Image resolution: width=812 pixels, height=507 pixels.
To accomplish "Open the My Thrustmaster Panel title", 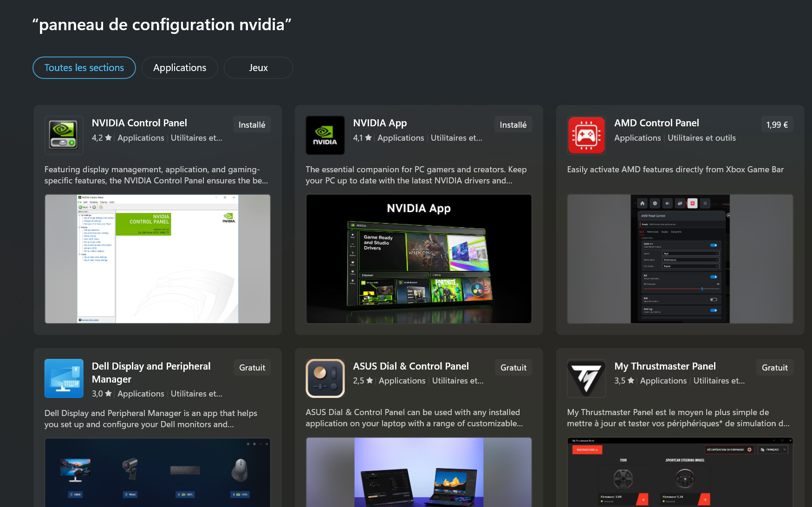I will pos(665,366).
